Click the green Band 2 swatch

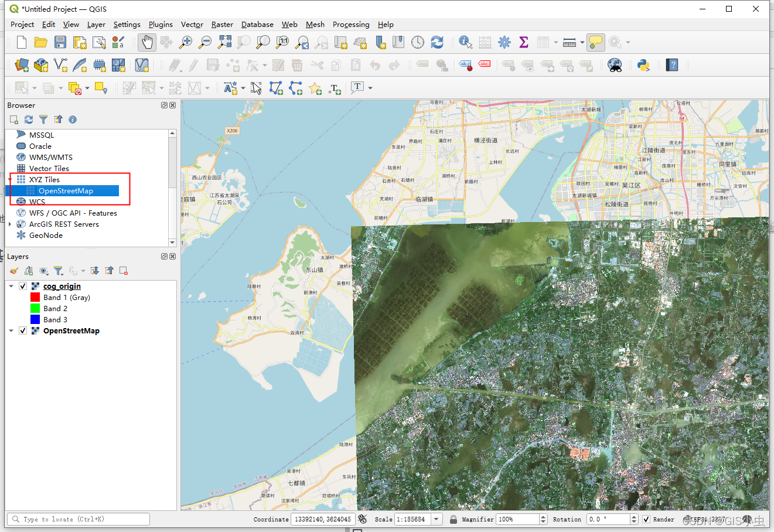pos(35,309)
